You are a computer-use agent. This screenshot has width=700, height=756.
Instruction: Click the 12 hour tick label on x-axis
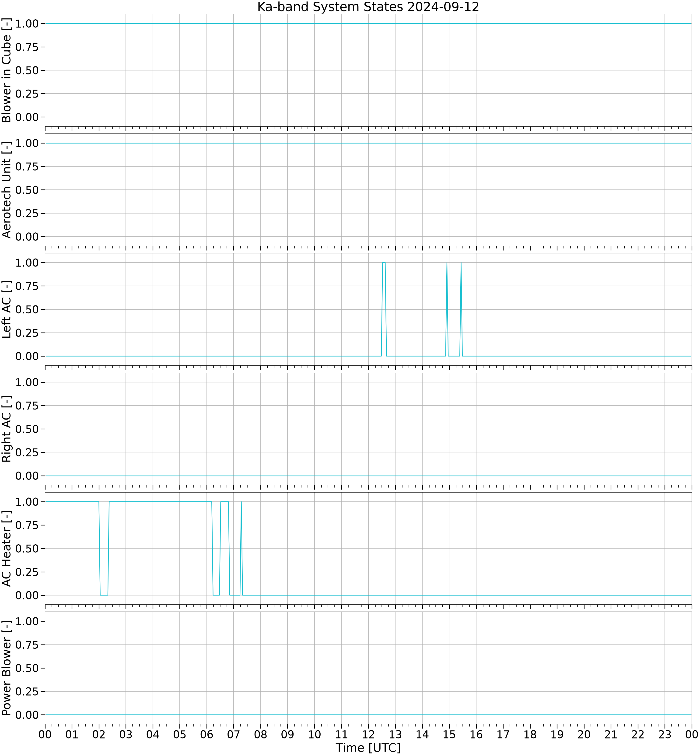click(368, 734)
